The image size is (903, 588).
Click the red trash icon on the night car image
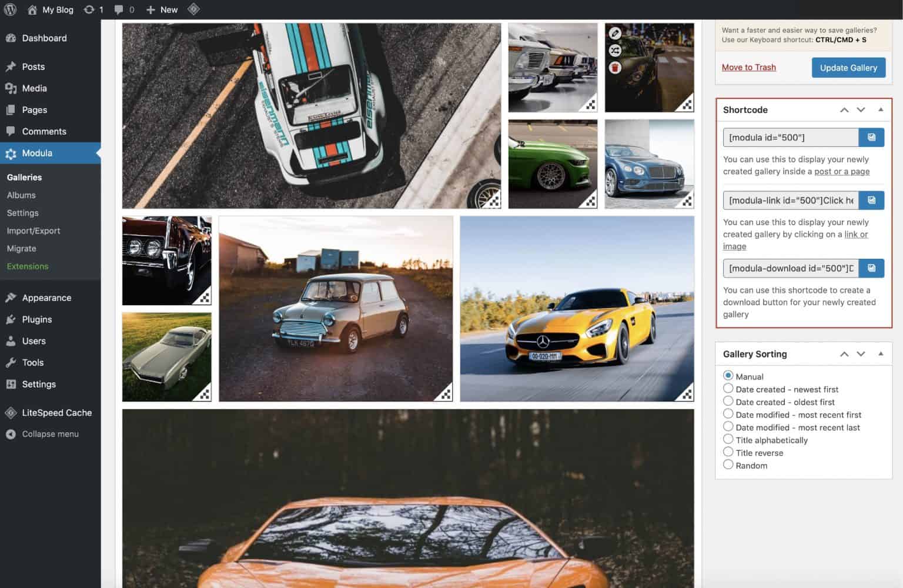pos(615,68)
